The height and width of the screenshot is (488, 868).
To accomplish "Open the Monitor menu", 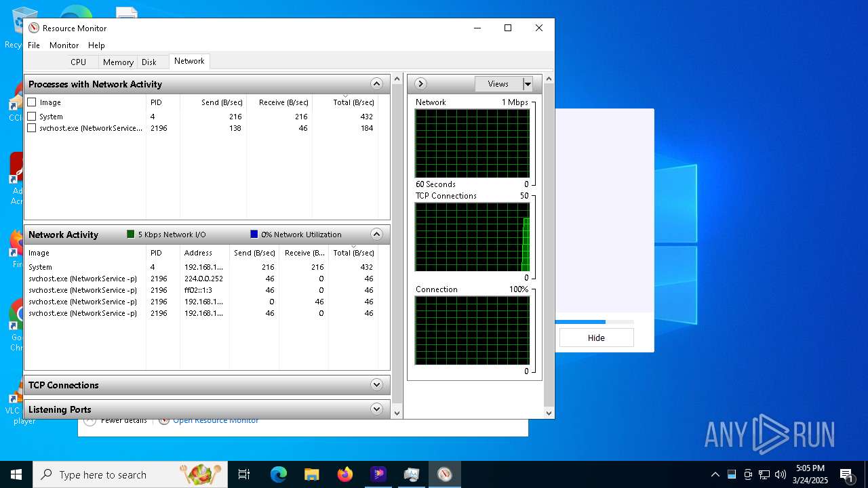I will click(64, 45).
